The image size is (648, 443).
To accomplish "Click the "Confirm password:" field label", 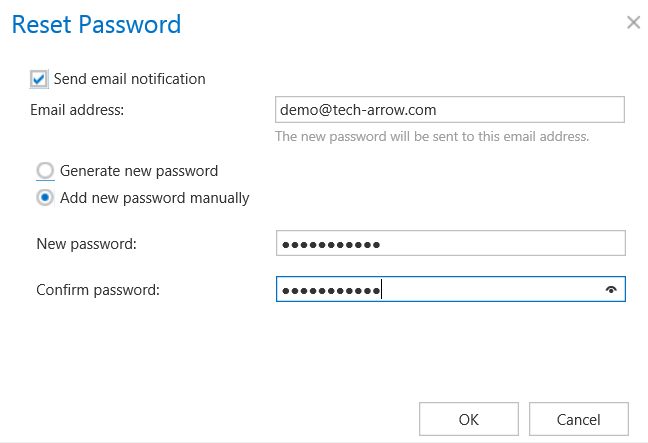I will pos(98,290).
